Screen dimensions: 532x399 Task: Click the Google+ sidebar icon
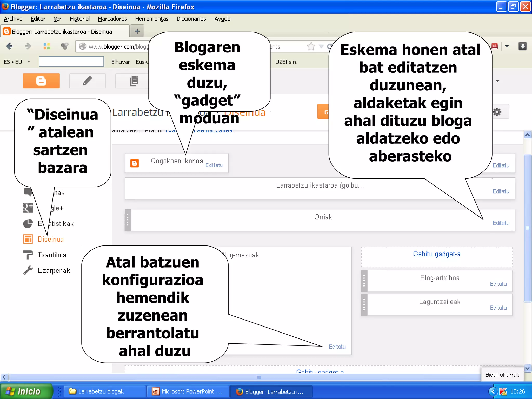pos(28,208)
